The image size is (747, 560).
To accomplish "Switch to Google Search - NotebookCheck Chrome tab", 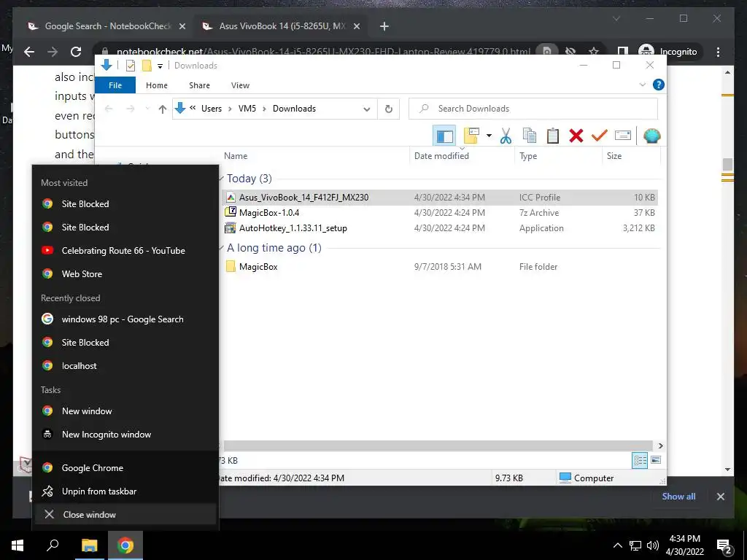I will pos(107,26).
